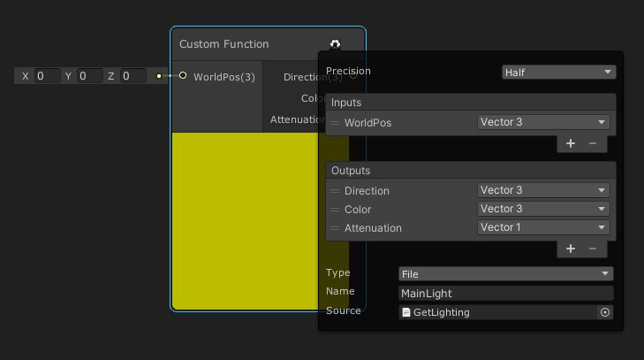
Task: Open the Attenuation output type dropdown
Action: click(543, 227)
